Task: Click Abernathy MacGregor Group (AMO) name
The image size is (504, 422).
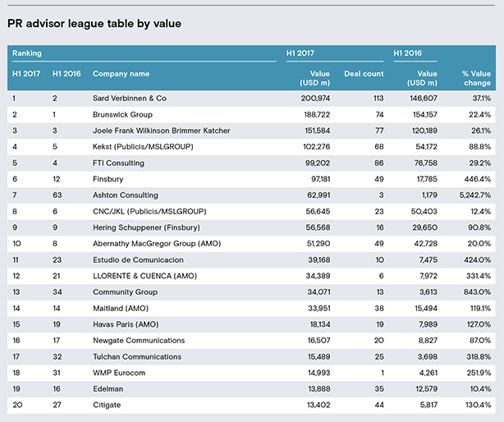Action: 157,244
